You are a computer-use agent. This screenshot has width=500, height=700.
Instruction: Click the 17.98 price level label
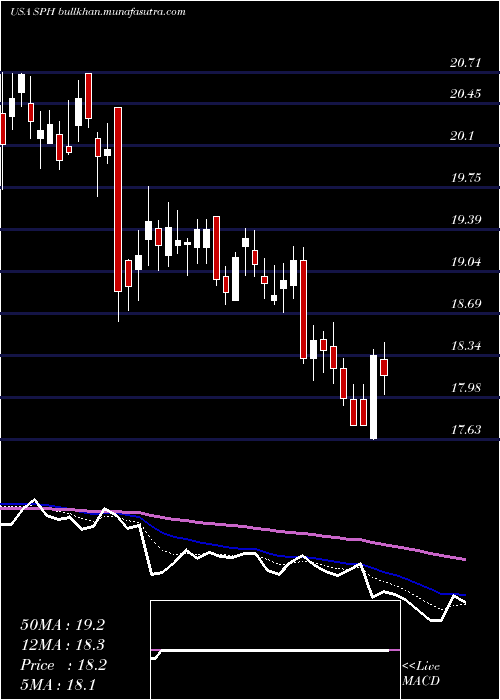pyautogui.click(x=466, y=388)
